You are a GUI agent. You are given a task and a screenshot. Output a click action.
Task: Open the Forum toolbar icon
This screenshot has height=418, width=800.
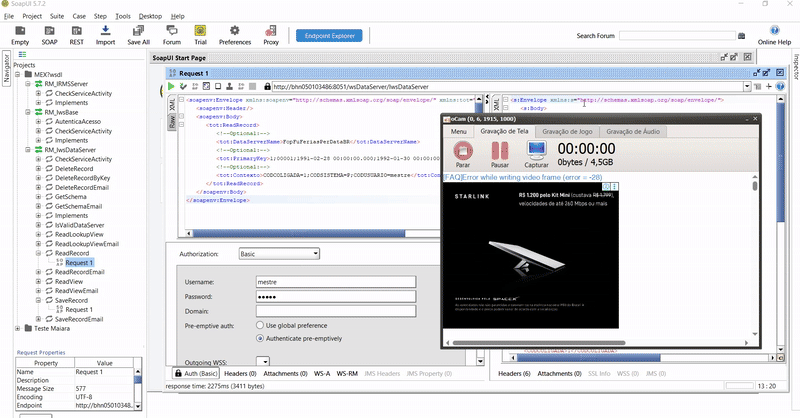172,31
